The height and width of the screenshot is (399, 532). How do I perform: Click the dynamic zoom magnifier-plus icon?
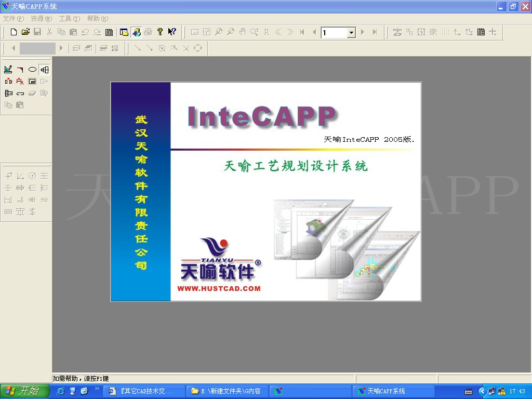pyautogui.click(x=255, y=32)
